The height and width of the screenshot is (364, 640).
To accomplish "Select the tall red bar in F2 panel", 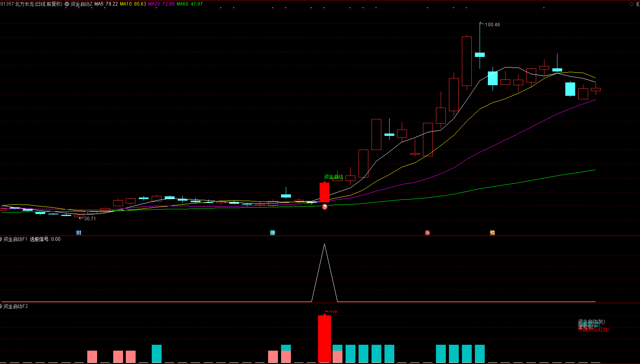I will coord(324,338).
